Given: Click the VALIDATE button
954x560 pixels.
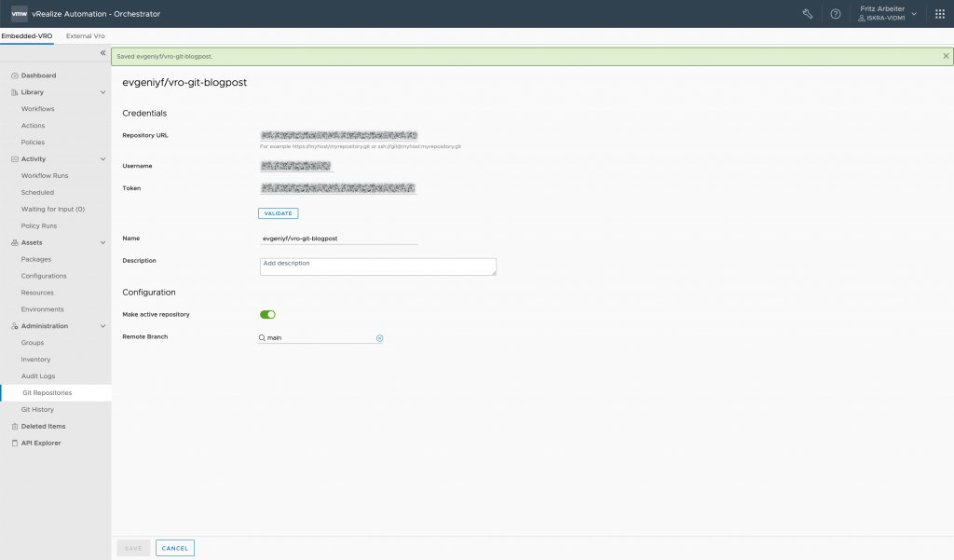Looking at the screenshot, I should coord(278,213).
